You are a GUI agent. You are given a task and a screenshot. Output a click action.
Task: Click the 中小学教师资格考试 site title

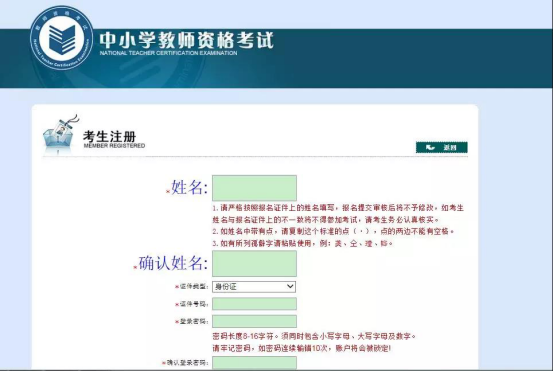[186, 40]
